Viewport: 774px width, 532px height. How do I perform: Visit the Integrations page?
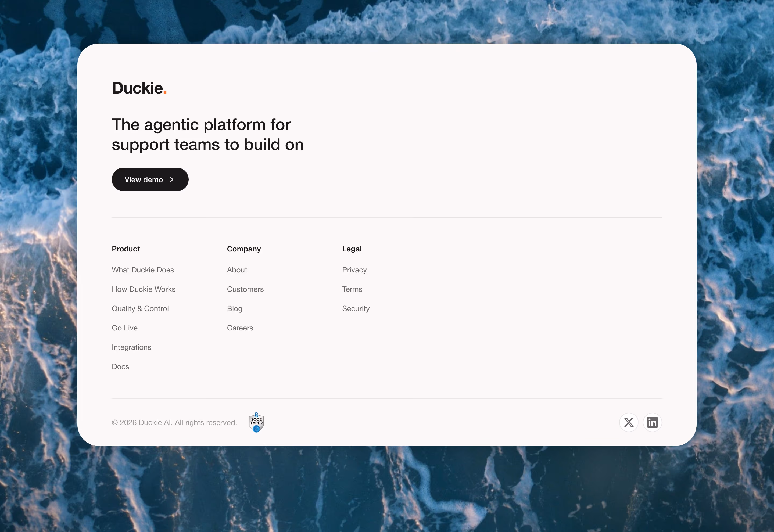(x=132, y=347)
